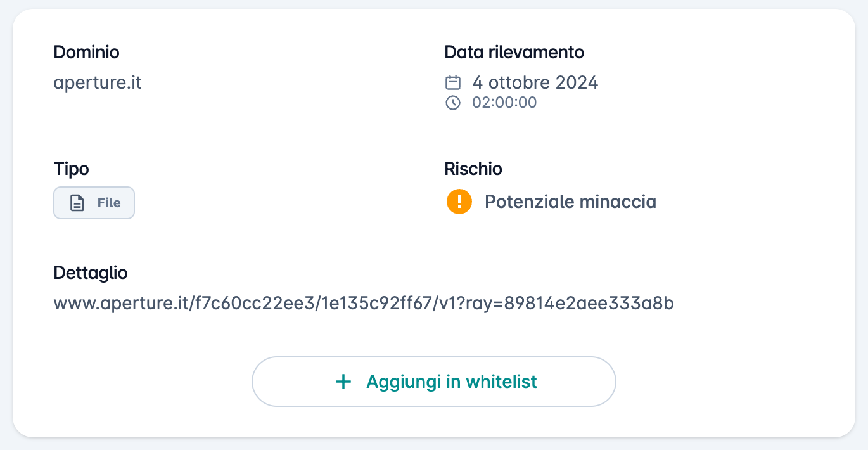
Task: Click the Dettaglio heading
Action: point(91,273)
